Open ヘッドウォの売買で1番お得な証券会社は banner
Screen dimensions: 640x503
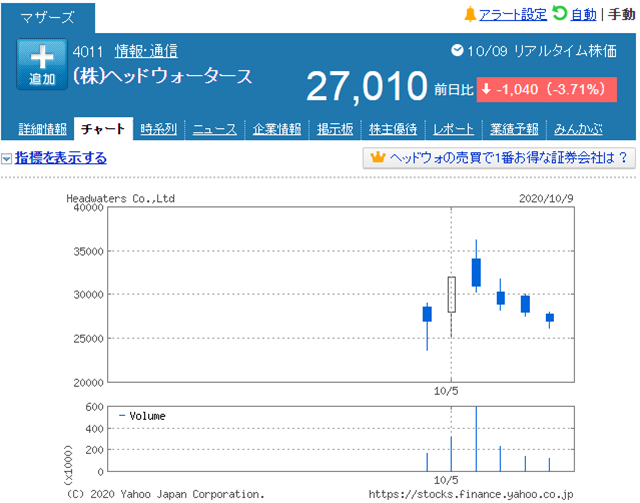pos(499,158)
